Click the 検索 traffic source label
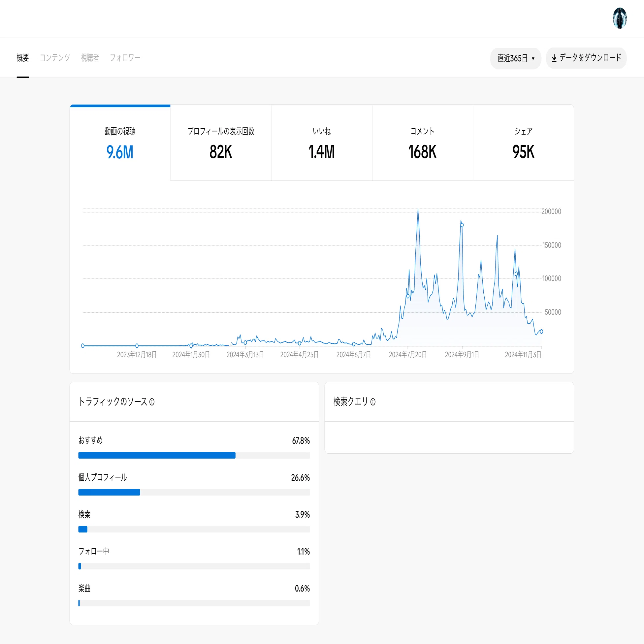This screenshot has width=644, height=644. (x=85, y=515)
